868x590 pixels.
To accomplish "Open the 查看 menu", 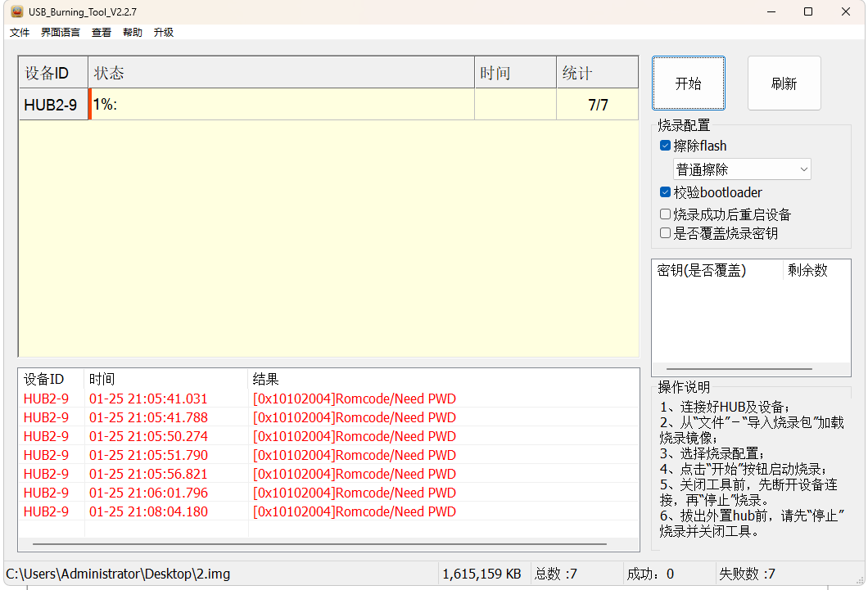I will 102,33.
